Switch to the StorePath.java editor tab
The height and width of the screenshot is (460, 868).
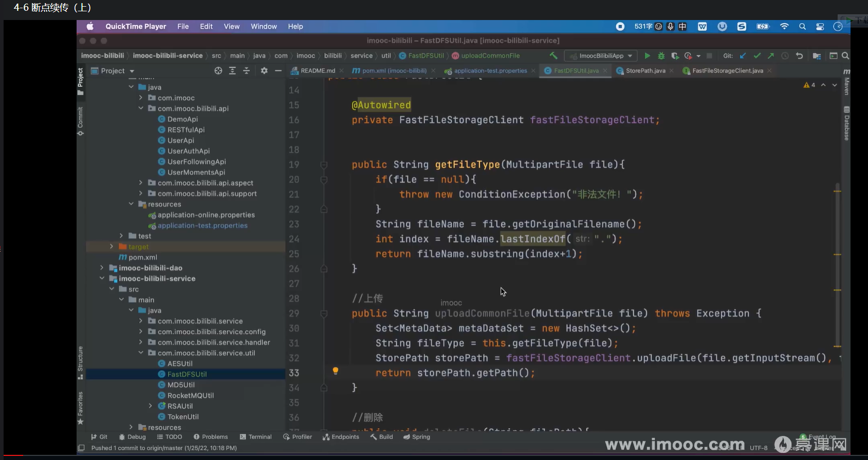[x=645, y=71]
